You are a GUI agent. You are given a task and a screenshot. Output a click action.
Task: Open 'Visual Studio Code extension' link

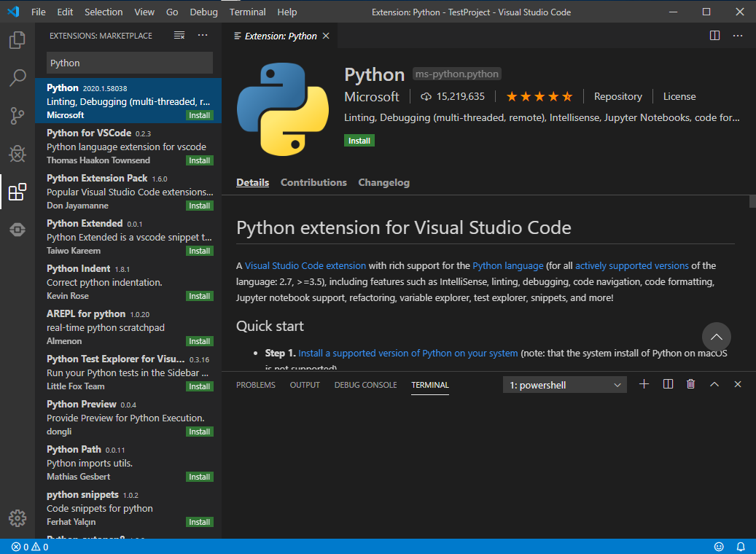coord(305,265)
